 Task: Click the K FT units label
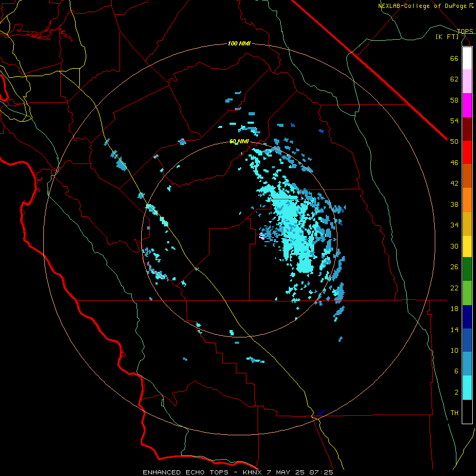447,36
